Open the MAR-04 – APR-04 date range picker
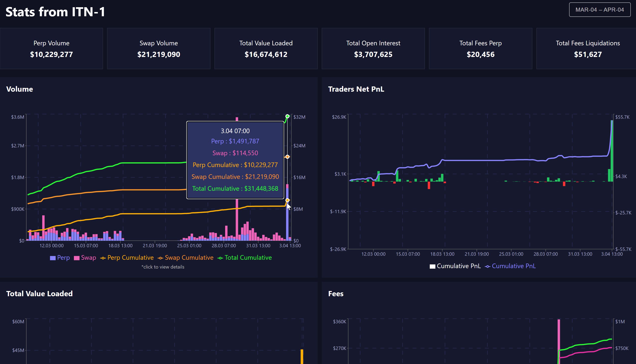Screen dimensions: 636x364 [600, 10]
